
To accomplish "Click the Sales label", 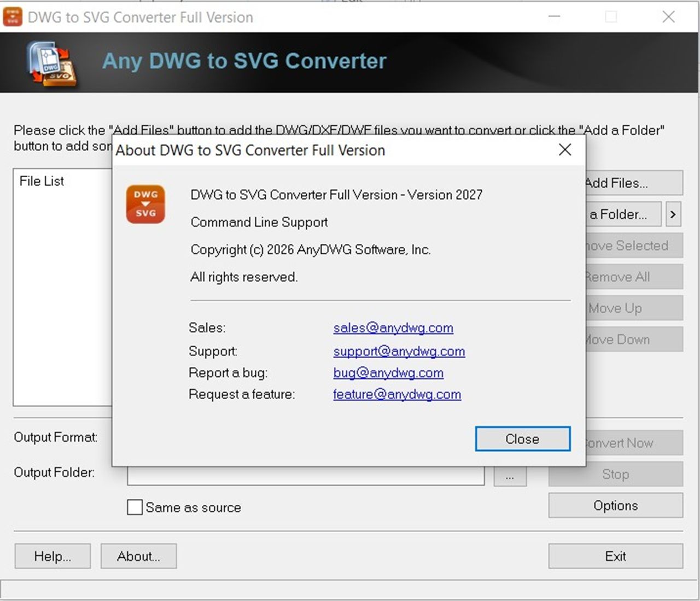I will tap(207, 328).
